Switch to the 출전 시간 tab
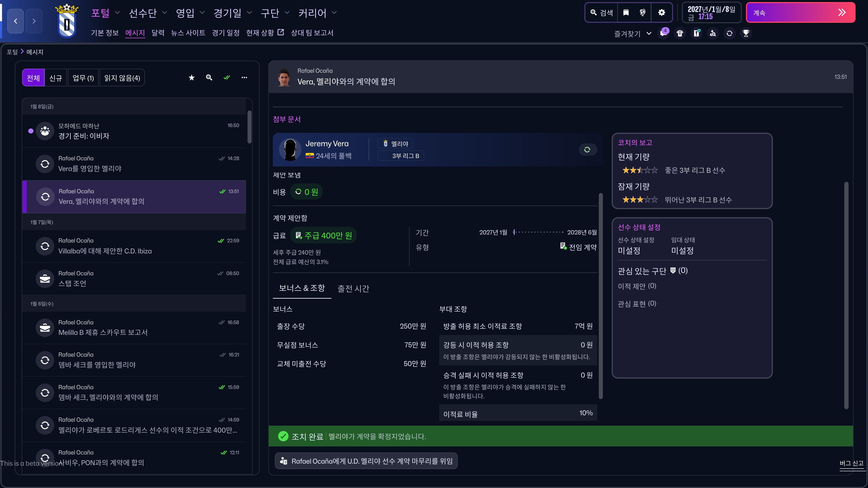868x488 pixels. coord(353,289)
